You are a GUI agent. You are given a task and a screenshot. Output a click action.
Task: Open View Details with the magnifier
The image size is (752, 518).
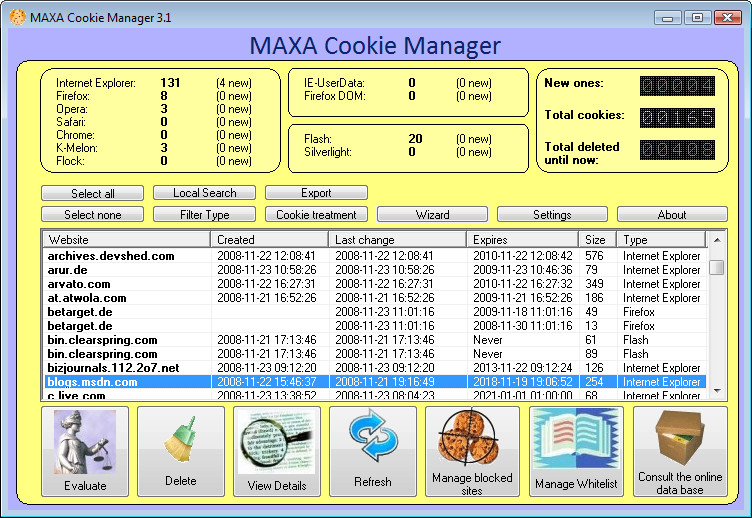point(277,451)
